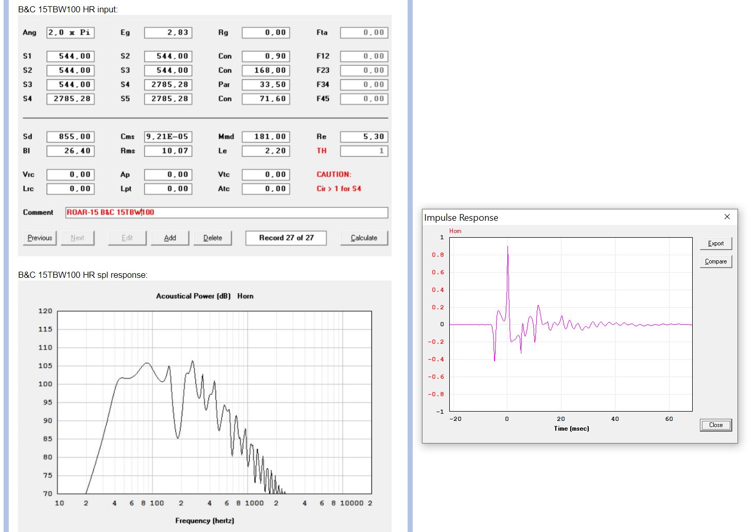Click the Sd field value 855,00
This screenshot has height=532, width=756.
(x=70, y=137)
